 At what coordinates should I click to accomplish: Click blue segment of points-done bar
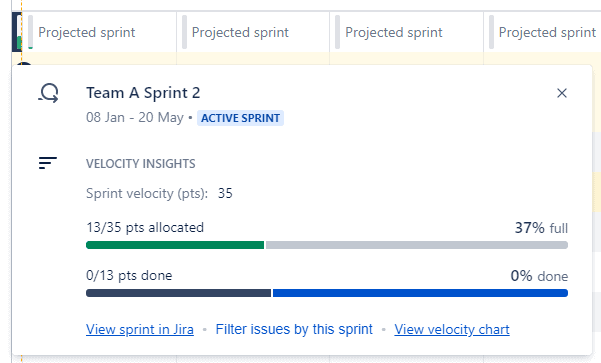pos(420,293)
